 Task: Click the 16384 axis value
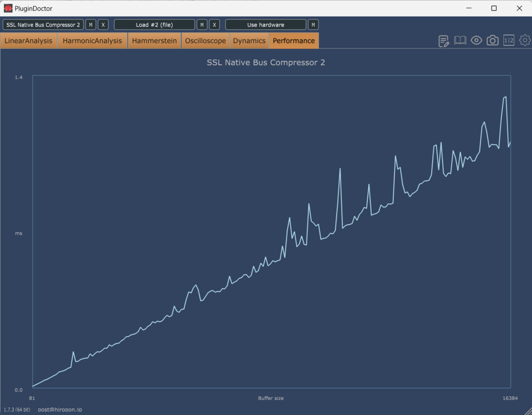pos(510,398)
